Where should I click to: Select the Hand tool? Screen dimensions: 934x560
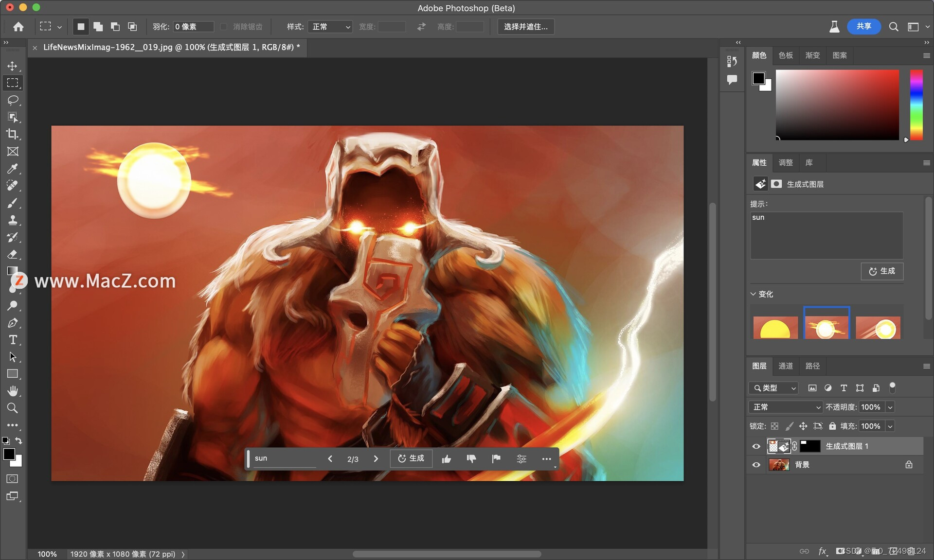pyautogui.click(x=13, y=391)
